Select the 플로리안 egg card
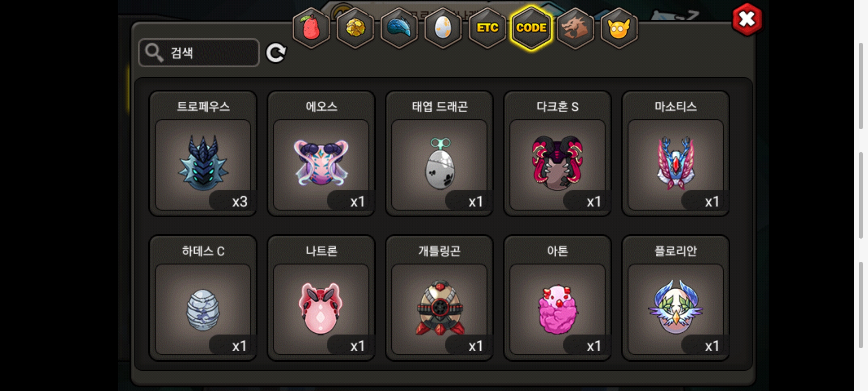The image size is (868, 391). [676, 298]
